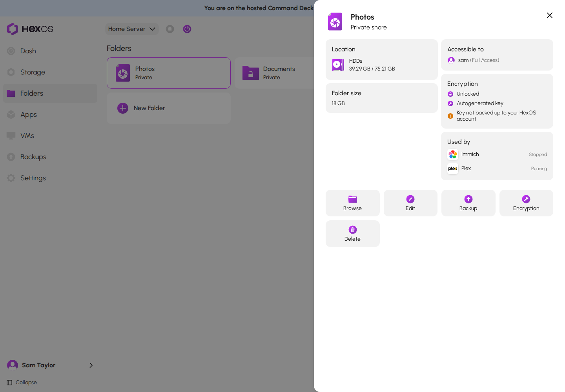Click the HexOS logo
The width and height of the screenshot is (565, 392).
click(30, 29)
